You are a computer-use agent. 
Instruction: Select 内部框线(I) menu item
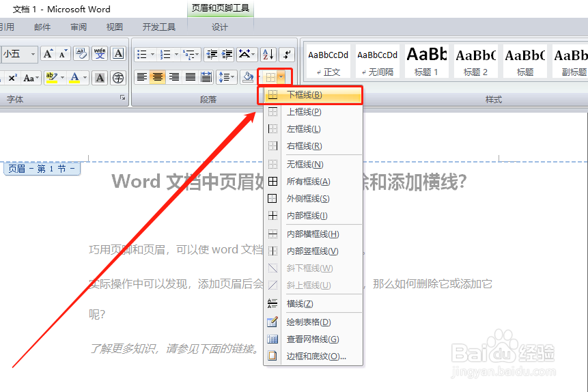point(313,216)
